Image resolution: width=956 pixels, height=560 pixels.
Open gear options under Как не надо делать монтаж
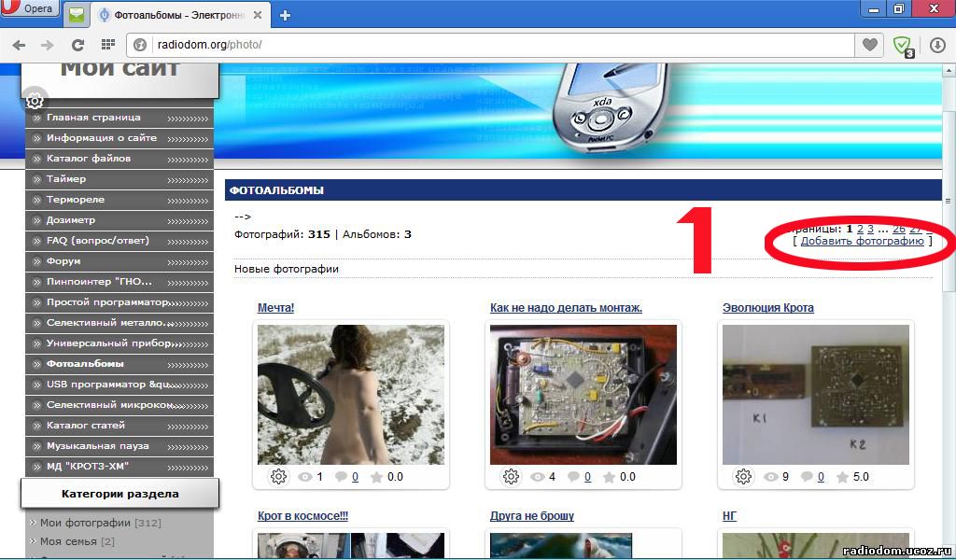click(511, 477)
